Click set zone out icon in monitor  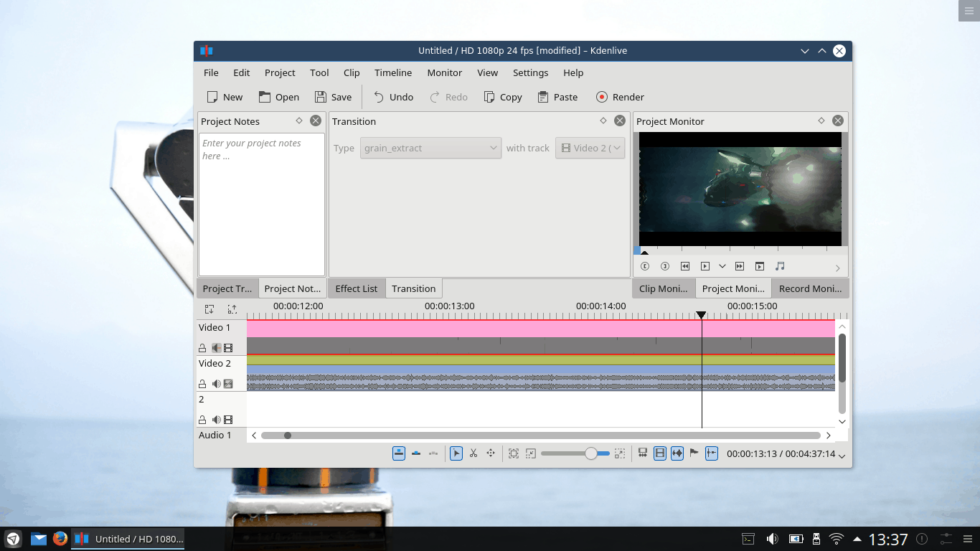point(665,266)
